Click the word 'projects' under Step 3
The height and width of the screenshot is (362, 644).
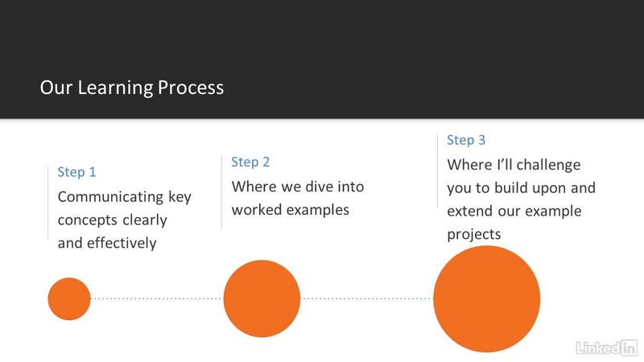pos(474,234)
